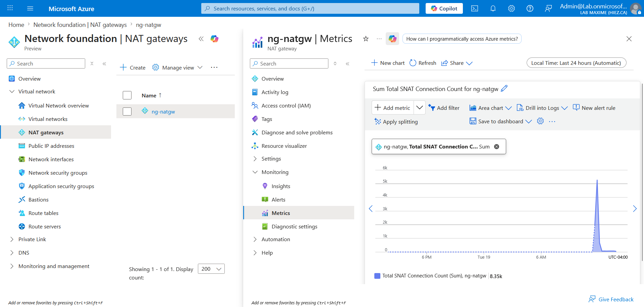Open the Save to dashboard dropdown
Viewport: 644px width, 307px height.
coord(500,121)
